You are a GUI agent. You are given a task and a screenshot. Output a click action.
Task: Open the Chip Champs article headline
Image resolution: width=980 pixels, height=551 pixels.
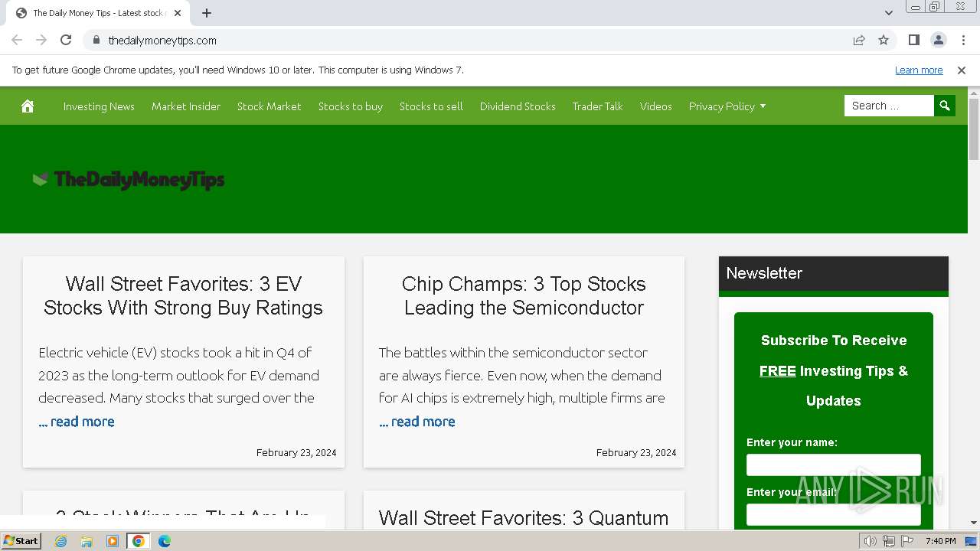point(524,295)
